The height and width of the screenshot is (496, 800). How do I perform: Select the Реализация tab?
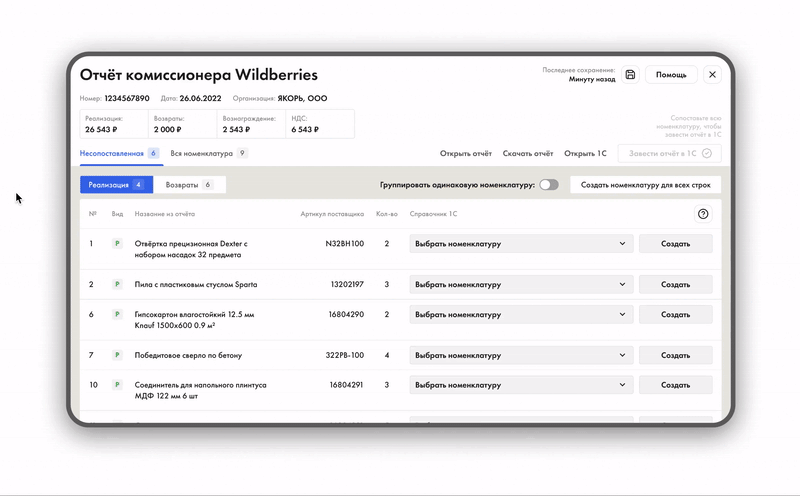pyautogui.click(x=116, y=185)
